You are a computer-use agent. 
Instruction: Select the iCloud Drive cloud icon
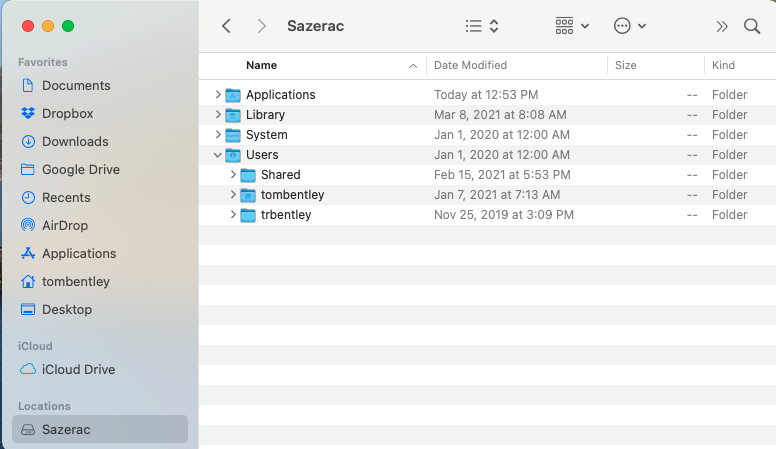point(28,370)
